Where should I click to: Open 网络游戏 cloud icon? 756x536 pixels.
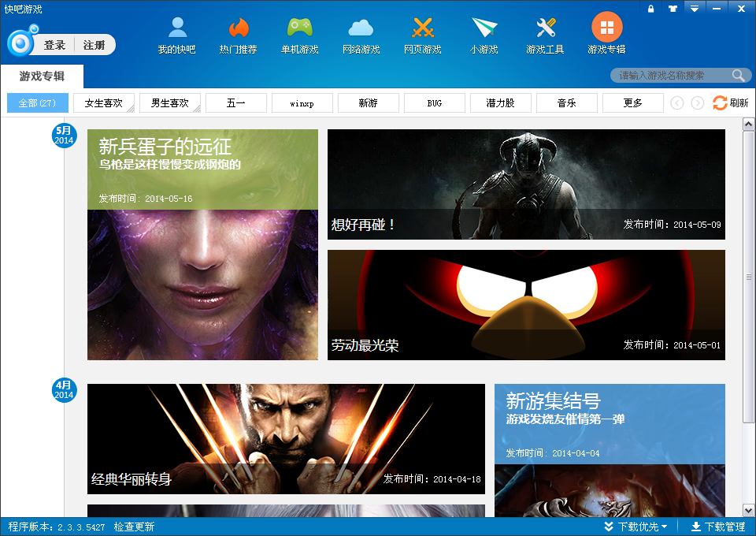coord(361,28)
